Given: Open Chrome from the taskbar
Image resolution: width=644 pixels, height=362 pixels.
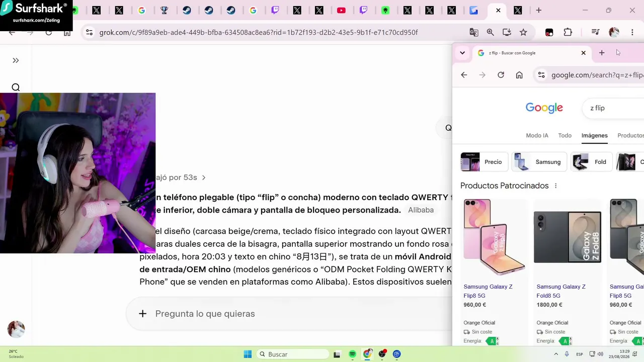Looking at the screenshot, I should pyautogui.click(x=367, y=354).
